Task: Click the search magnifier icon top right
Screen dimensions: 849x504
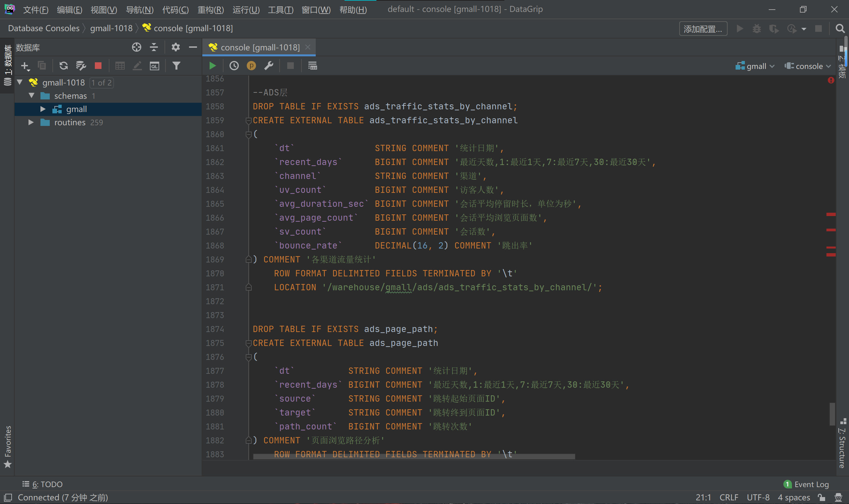Action: [x=840, y=28]
